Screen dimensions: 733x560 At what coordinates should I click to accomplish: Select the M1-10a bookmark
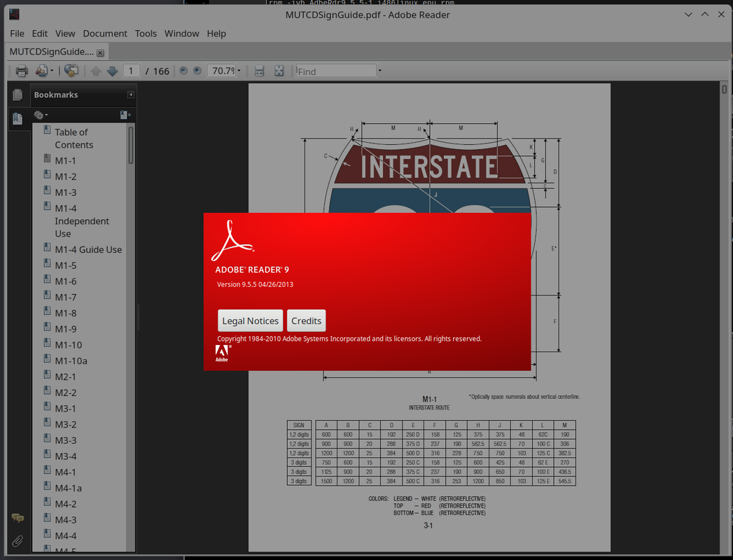point(71,361)
